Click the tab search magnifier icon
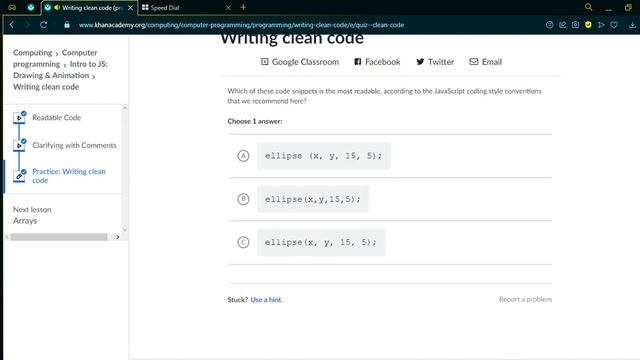 589,7
